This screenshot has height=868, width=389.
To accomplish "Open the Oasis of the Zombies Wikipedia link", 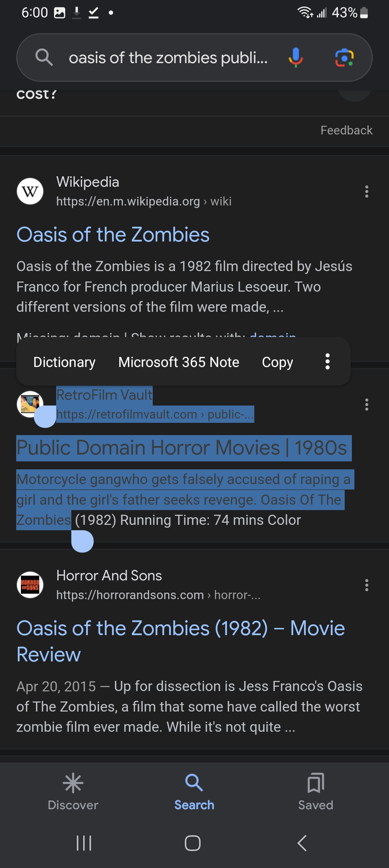I will [113, 235].
